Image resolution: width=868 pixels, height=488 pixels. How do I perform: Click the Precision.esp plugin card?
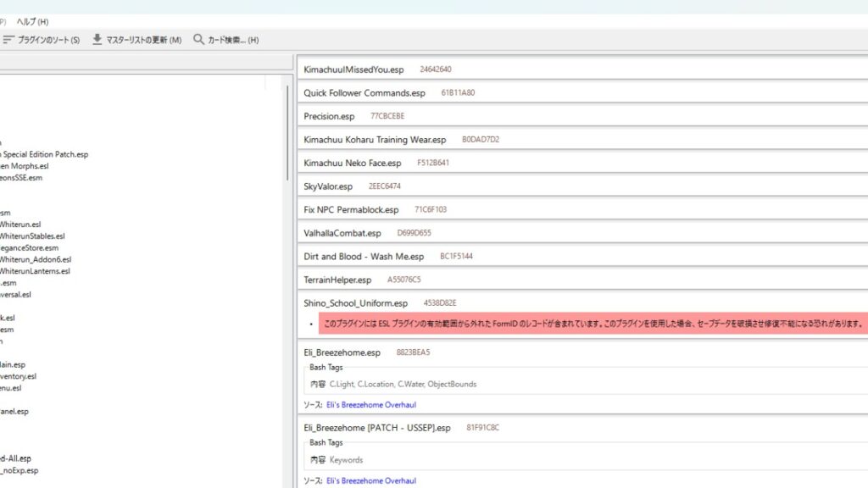[x=330, y=116]
